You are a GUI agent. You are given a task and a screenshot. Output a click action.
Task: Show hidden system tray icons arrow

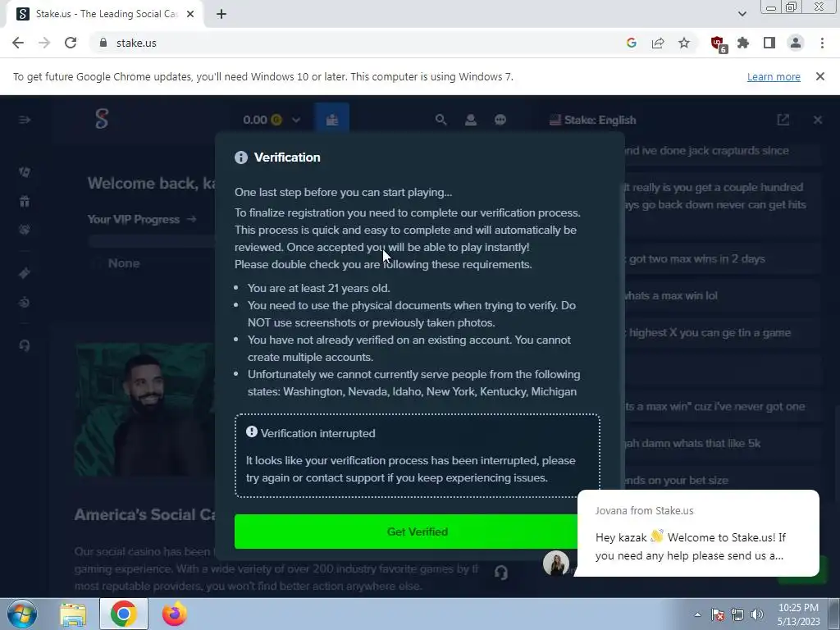[697, 614]
